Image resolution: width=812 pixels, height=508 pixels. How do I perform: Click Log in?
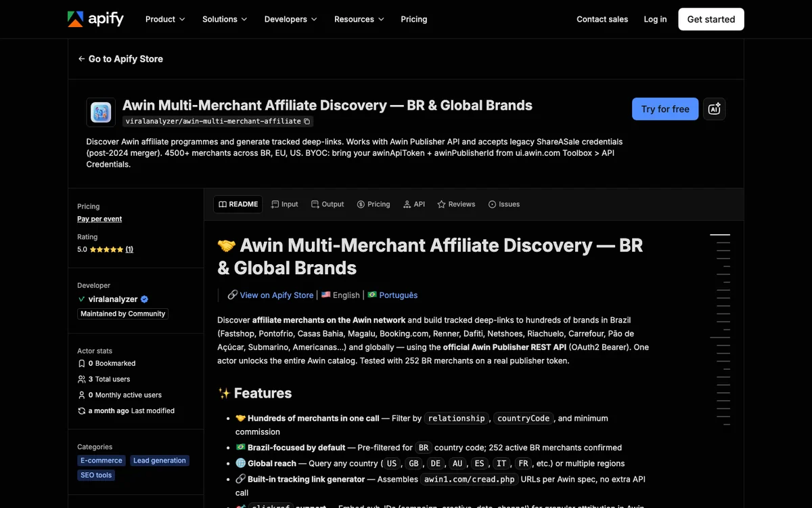(x=655, y=19)
